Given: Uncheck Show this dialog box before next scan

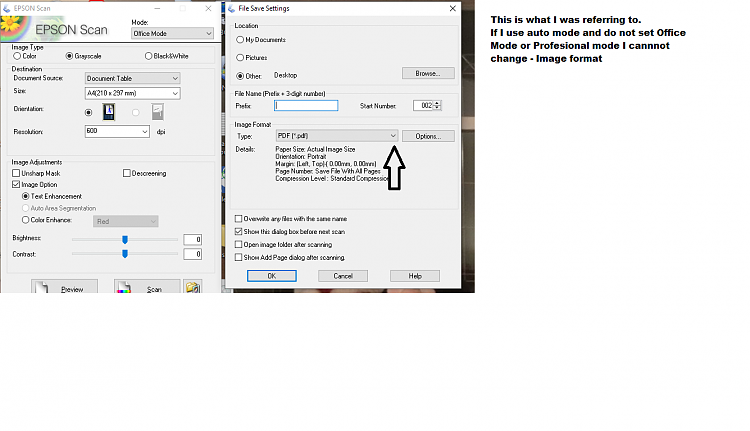Looking at the screenshot, I should point(238,232).
